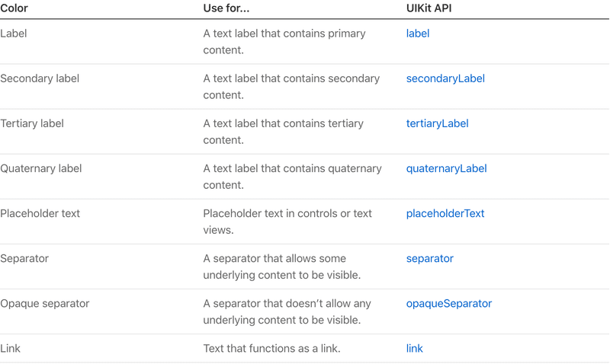Image resolution: width=610 pixels, height=364 pixels.
Task: Click the Separator row name cell
Action: [24, 259]
